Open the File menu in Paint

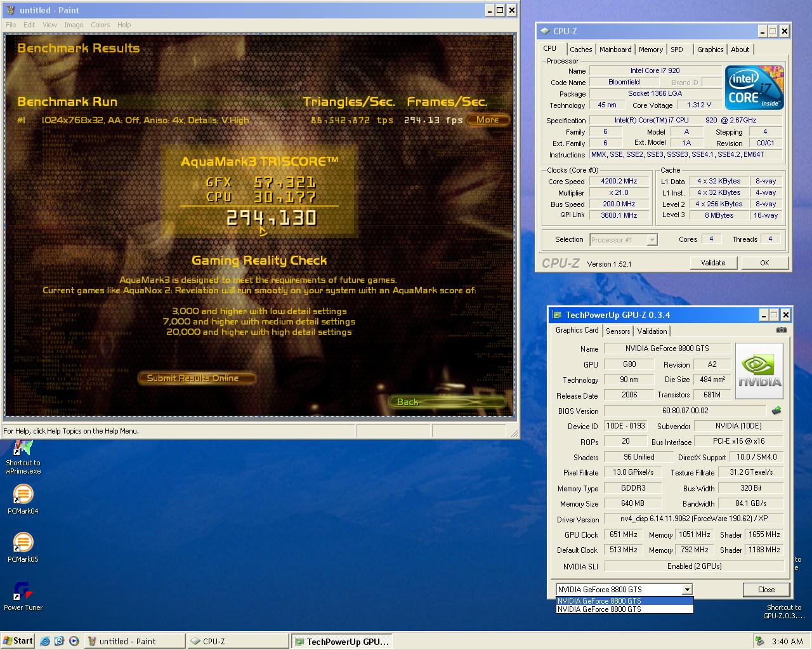(11, 25)
